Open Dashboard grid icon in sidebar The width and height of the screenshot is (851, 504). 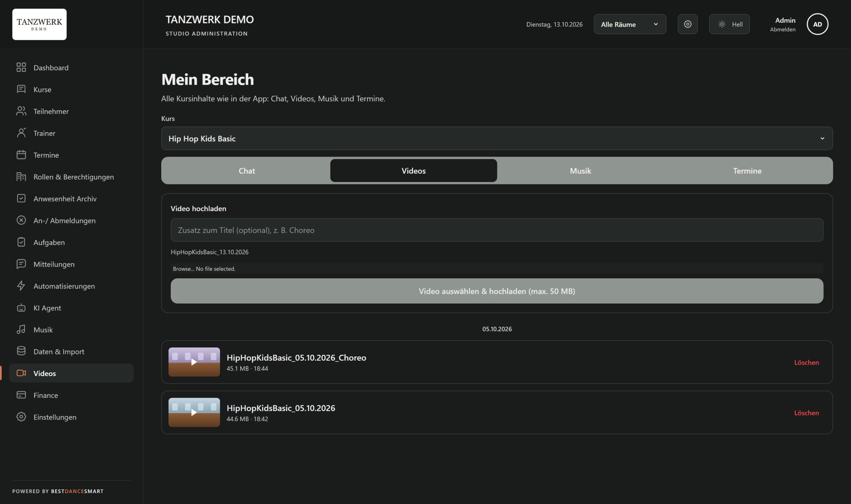[x=21, y=67]
